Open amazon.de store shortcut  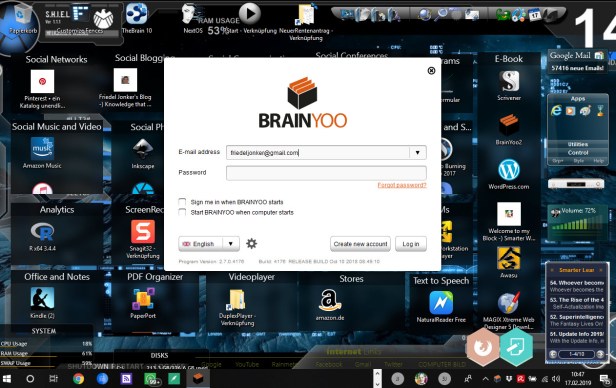[x=330, y=301]
